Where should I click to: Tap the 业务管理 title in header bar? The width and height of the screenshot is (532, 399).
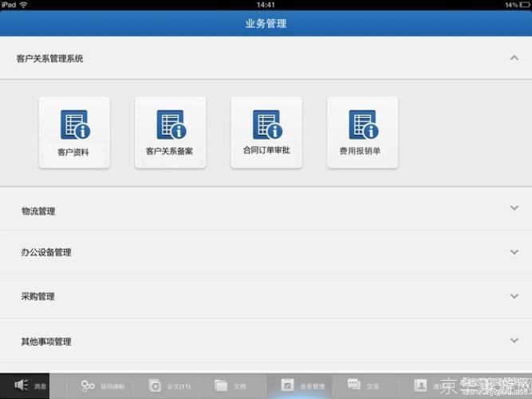(x=266, y=23)
